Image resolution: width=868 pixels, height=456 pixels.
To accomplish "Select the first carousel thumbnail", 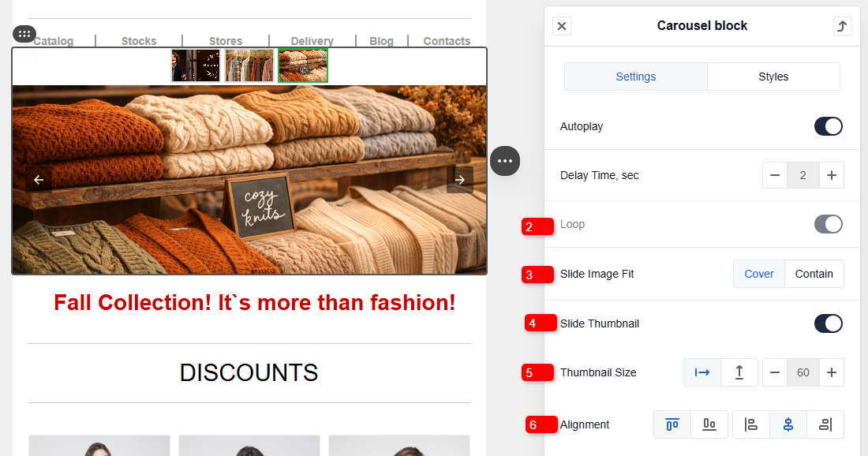I will click(x=196, y=65).
